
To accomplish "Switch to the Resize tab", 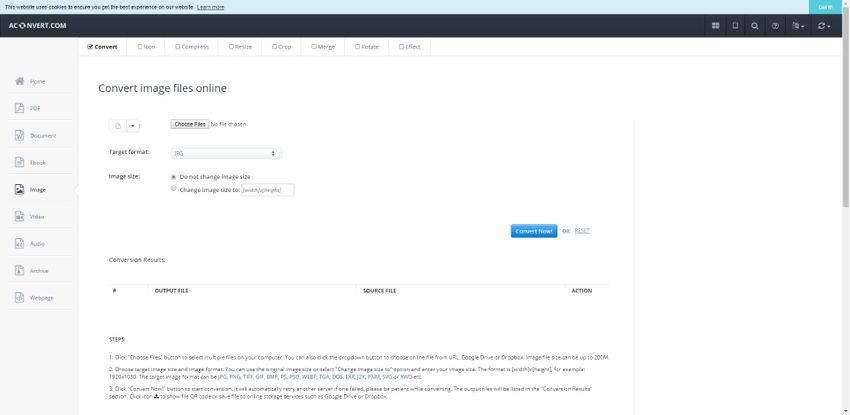I will coord(240,46).
